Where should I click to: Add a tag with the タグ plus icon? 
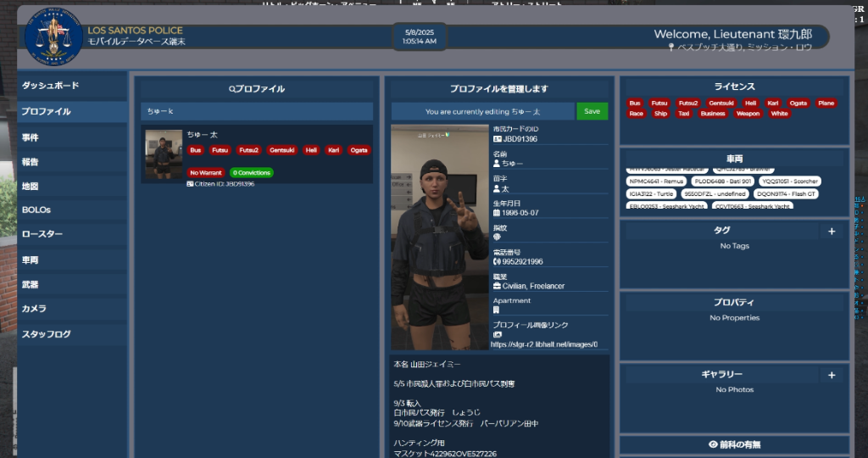pos(832,232)
